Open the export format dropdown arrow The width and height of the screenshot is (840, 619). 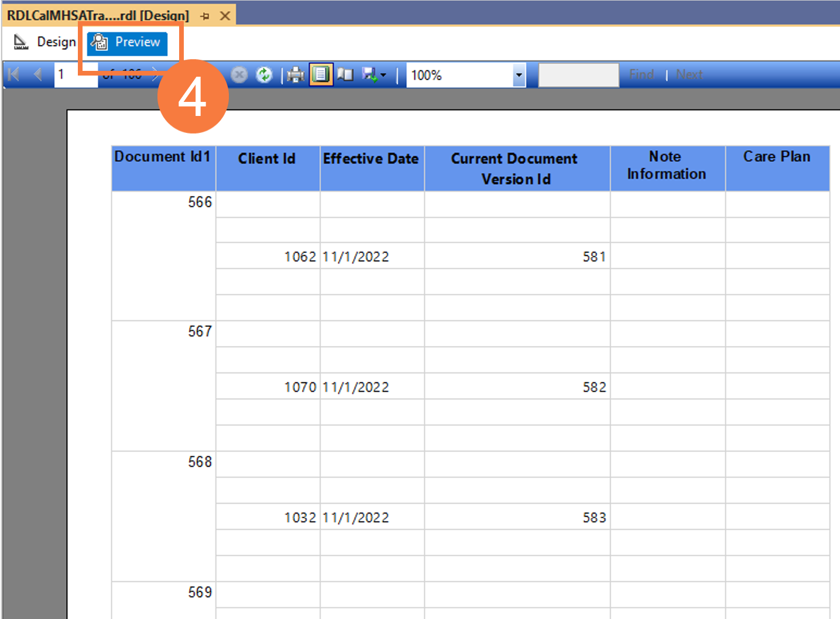coord(383,74)
